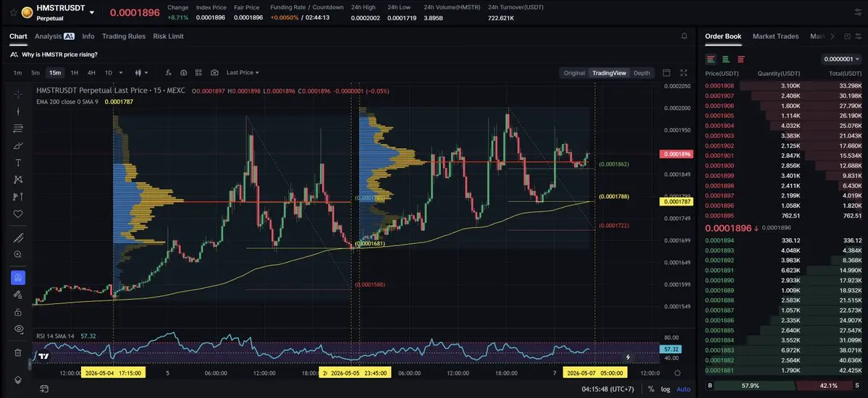Open time zone 04:15:48 (UTC+7) menu
This screenshot has width=868, height=398.
609,389
